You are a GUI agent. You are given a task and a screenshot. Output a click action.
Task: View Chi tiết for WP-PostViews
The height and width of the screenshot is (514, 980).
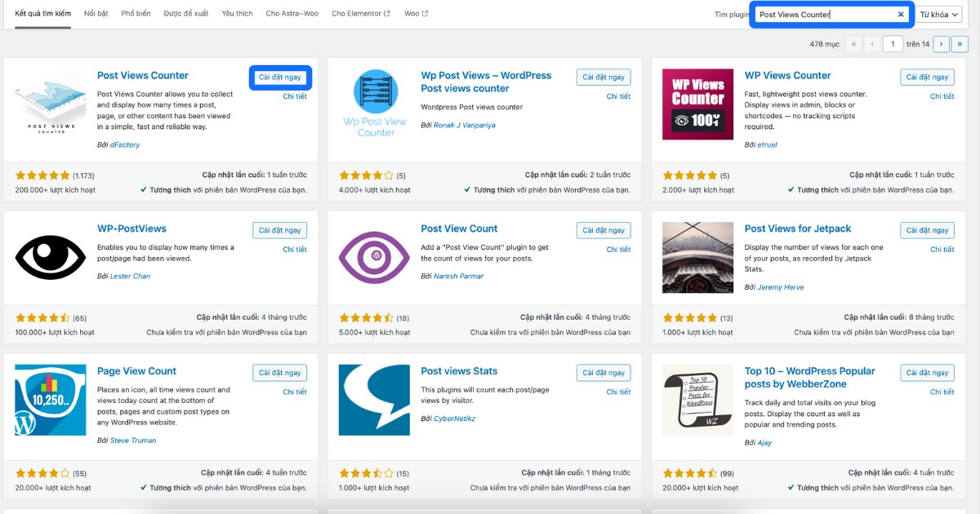[295, 250]
